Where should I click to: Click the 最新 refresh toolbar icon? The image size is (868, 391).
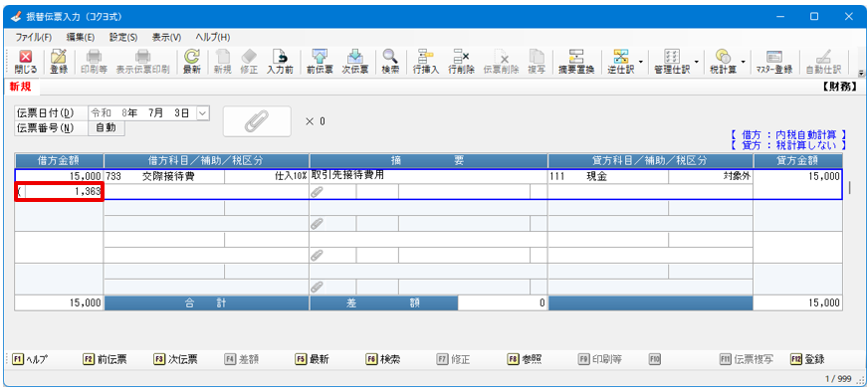click(191, 62)
